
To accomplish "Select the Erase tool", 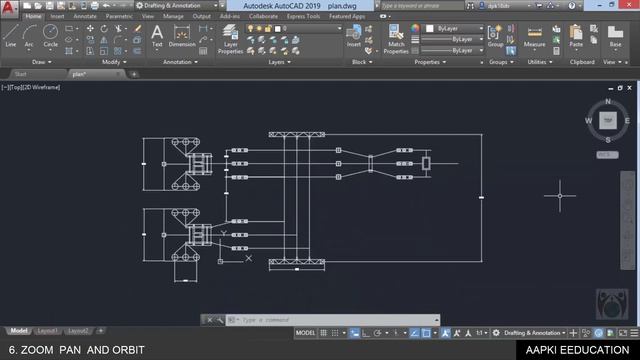I will click(x=138, y=28).
